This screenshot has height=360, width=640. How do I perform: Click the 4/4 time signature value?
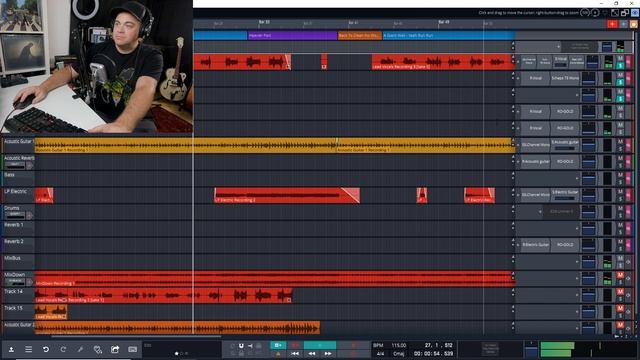click(x=380, y=353)
